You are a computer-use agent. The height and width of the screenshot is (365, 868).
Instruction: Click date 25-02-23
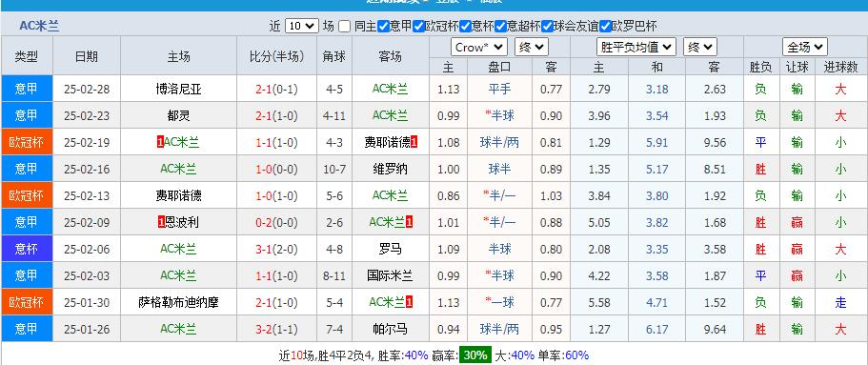87,115
